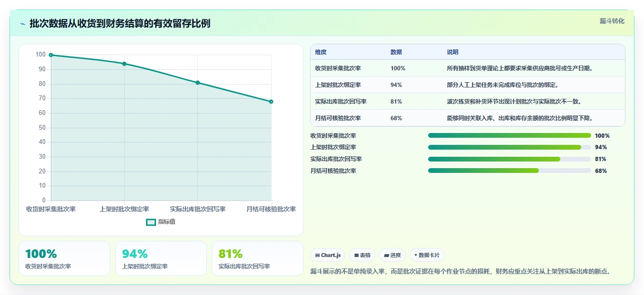This screenshot has height=295, width=644.
Task: Click the 81% 实际出库批次回写率 stat card
Action: (257, 258)
